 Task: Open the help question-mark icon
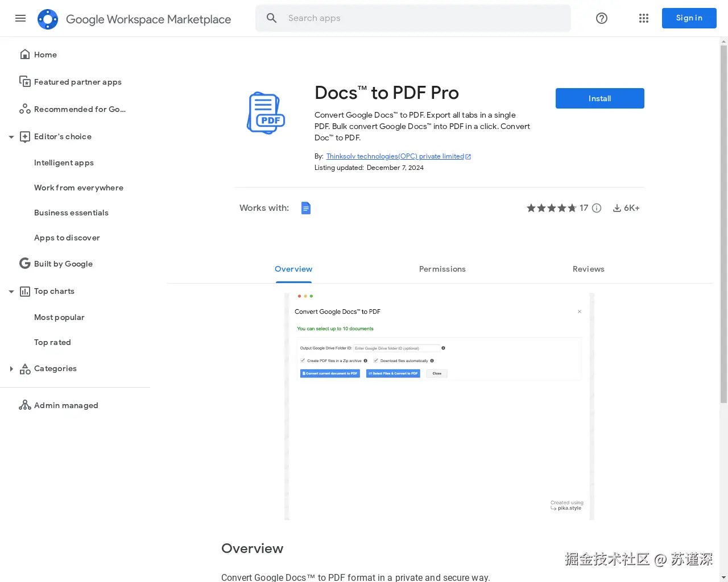tap(601, 18)
